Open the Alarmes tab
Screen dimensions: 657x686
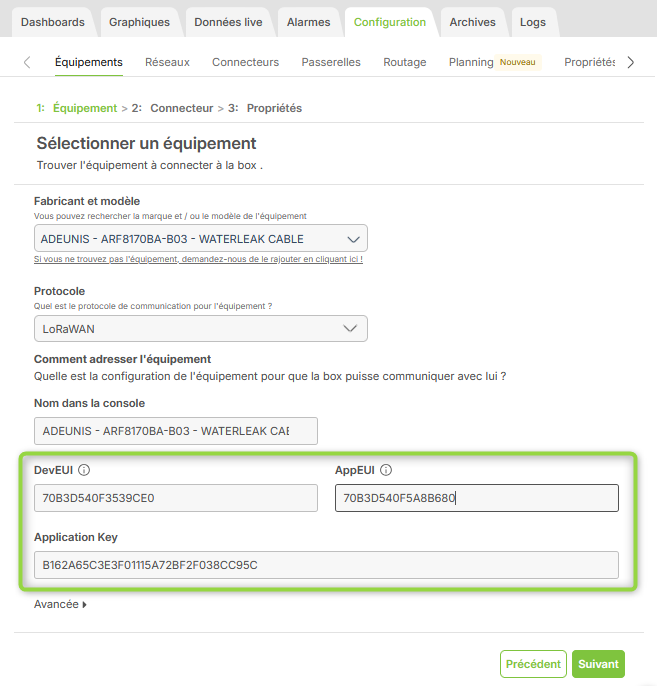coord(308,22)
